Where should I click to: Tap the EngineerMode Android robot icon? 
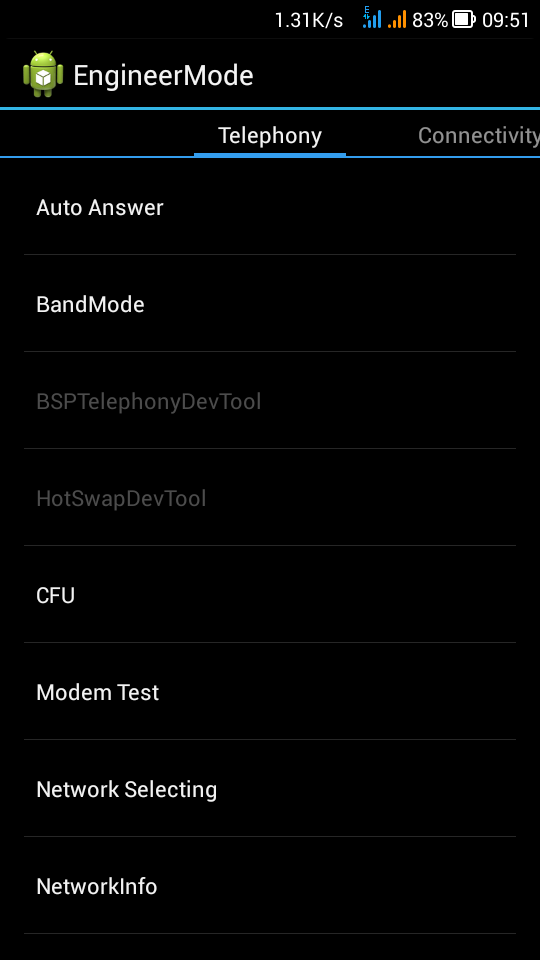pos(43,74)
